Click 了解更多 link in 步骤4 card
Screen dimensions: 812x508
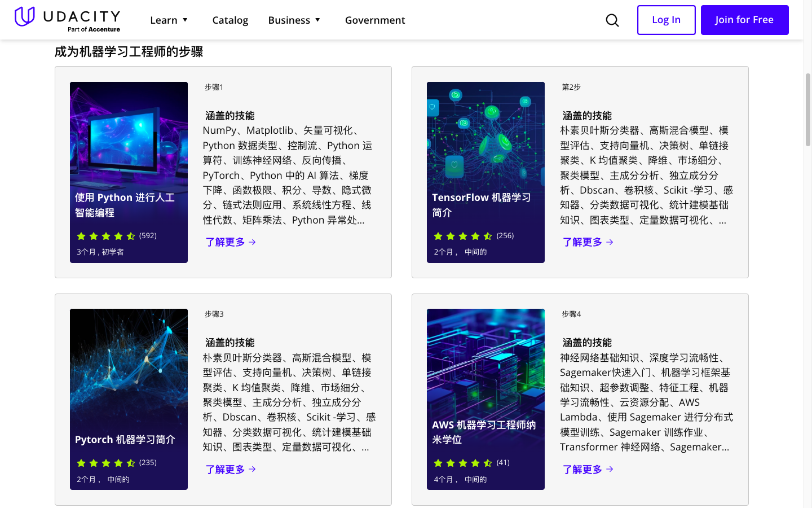[588, 469]
